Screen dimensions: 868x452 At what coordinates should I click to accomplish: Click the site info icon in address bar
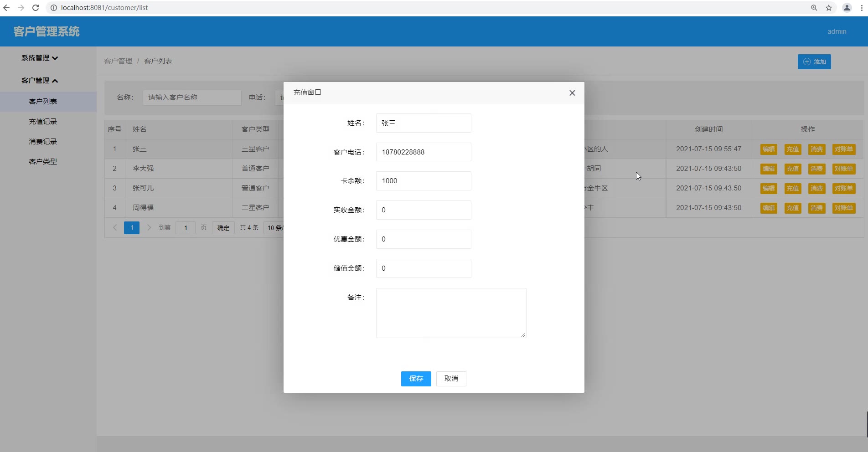coord(53,8)
